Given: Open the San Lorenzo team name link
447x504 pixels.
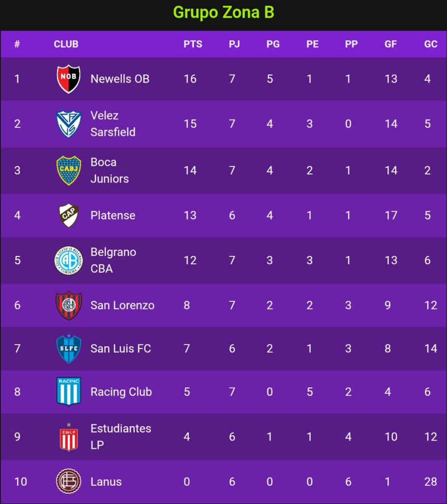Looking at the screenshot, I should point(122,305).
